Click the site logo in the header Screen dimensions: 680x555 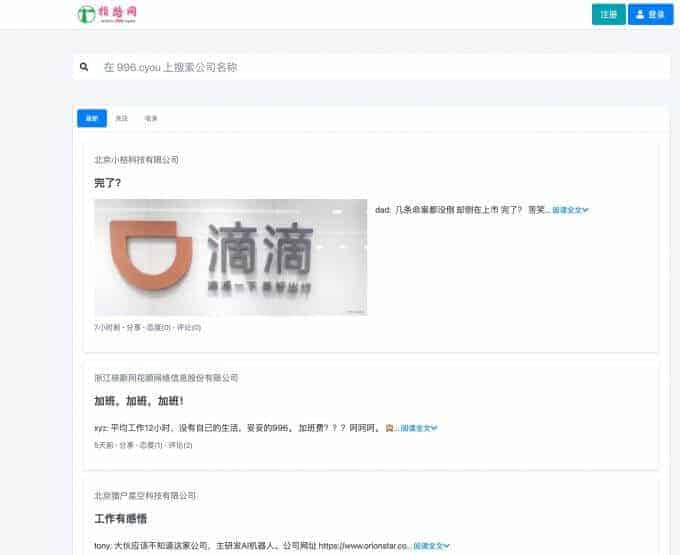107,14
